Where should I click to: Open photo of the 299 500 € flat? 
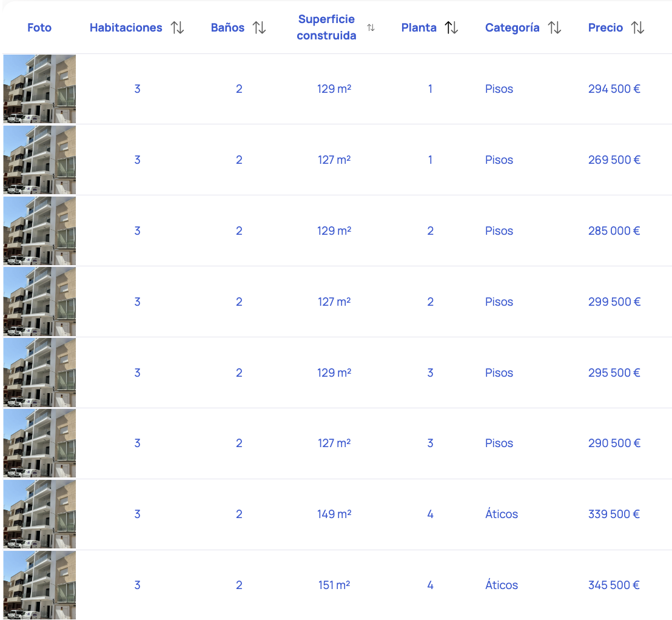coord(39,302)
